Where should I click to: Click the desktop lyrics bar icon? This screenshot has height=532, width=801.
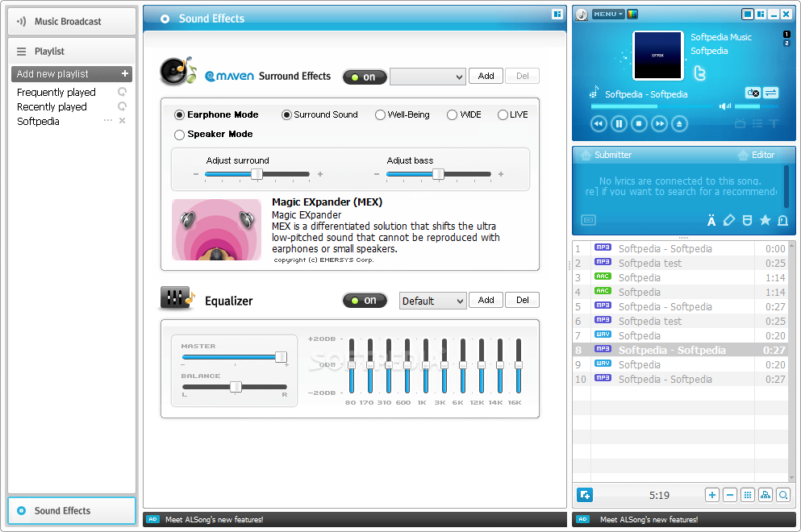point(589,220)
